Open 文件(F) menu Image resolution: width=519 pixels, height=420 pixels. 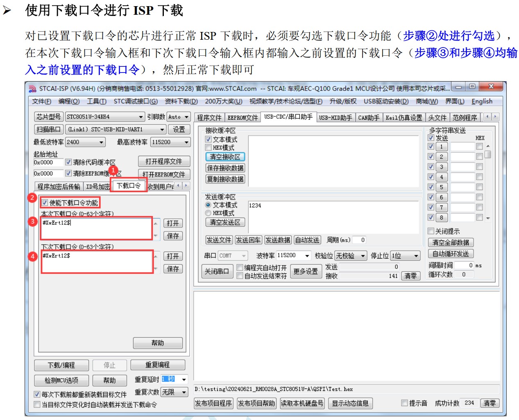(x=41, y=101)
